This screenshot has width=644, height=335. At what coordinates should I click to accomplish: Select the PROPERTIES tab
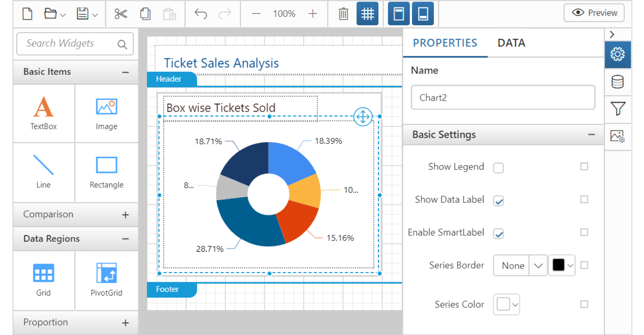[x=445, y=42]
